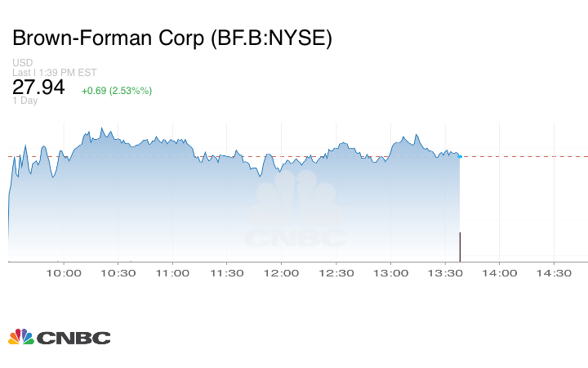
Task: Click the 11:30 time axis label
Action: coord(227,273)
